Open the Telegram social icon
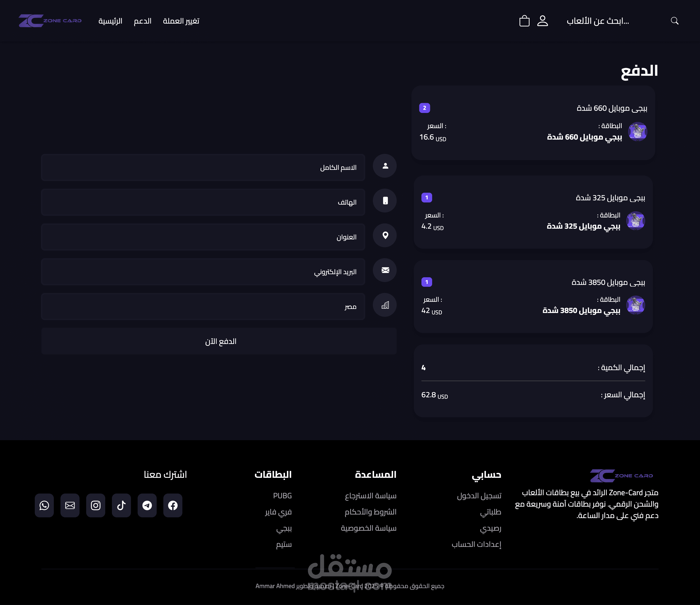The width and height of the screenshot is (700, 605). click(147, 505)
